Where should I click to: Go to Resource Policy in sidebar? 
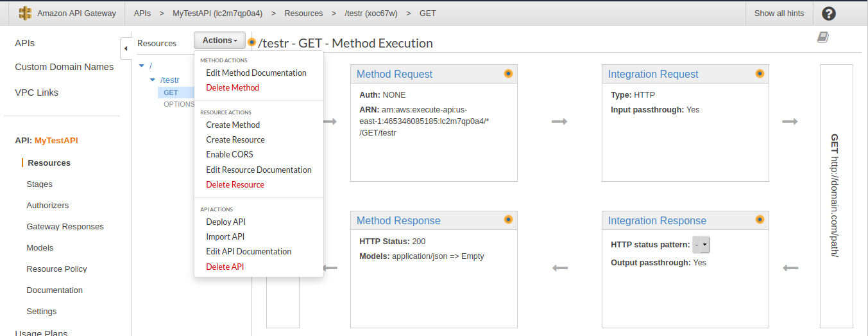pyautogui.click(x=56, y=269)
